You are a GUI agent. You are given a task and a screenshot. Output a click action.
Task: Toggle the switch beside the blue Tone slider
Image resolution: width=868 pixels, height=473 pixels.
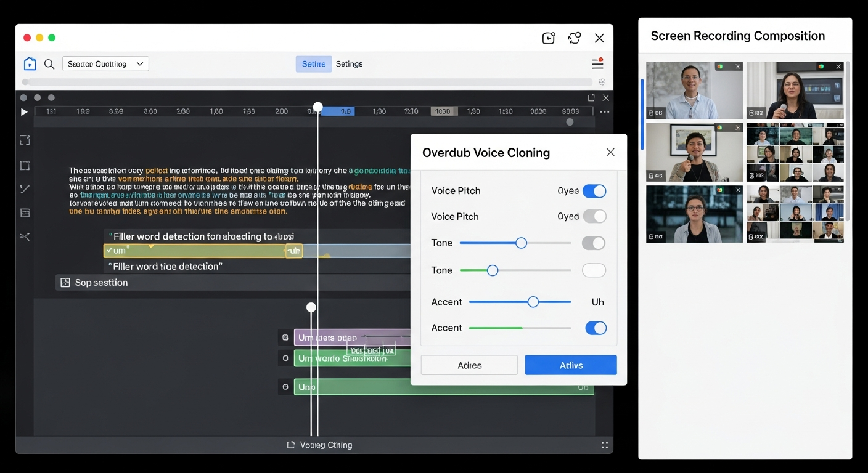[594, 243]
